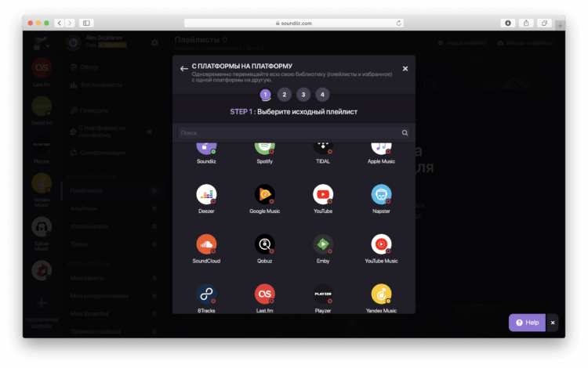Select Google Music platform
The image size is (588, 368).
(x=265, y=194)
